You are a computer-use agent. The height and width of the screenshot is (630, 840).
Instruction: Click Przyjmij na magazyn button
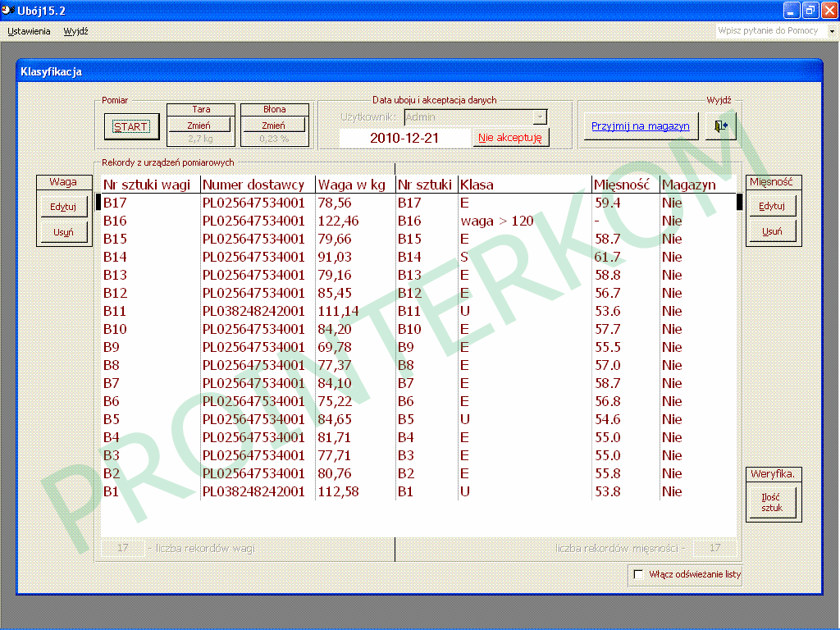tap(641, 127)
